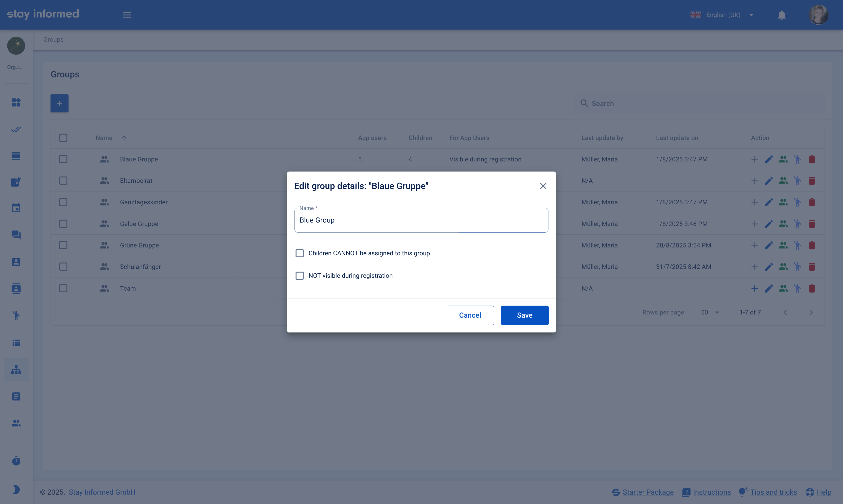The width and height of the screenshot is (843, 504).
Task: Check the Grüne Gruppe row checkbox
Action: coord(63,245)
